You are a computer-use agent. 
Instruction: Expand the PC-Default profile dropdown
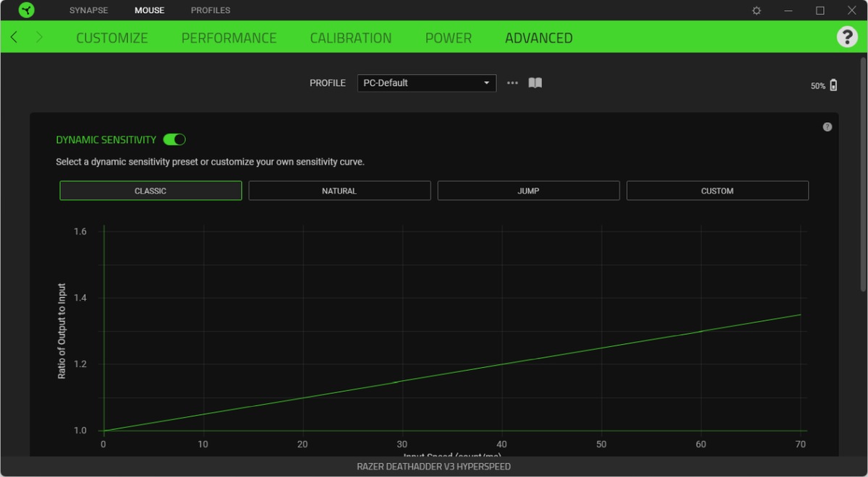pos(427,83)
